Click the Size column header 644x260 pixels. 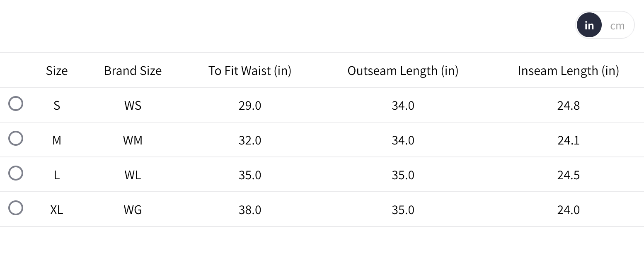point(57,71)
